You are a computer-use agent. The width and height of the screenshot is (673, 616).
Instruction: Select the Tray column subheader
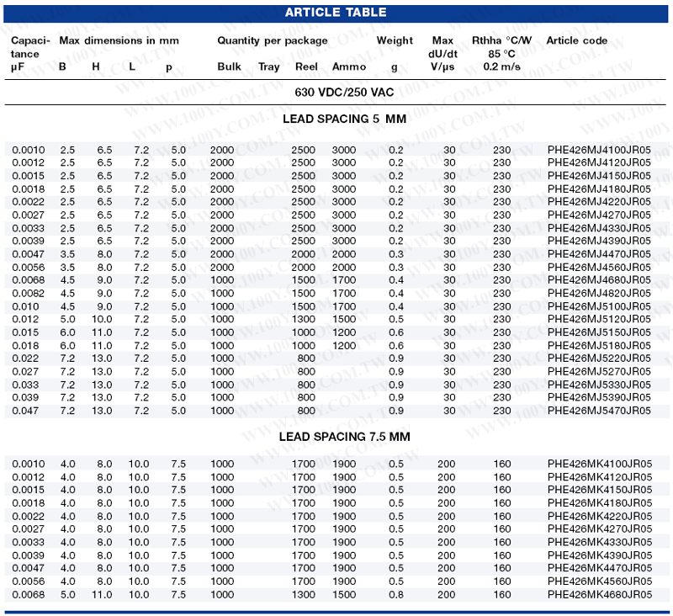point(268,66)
